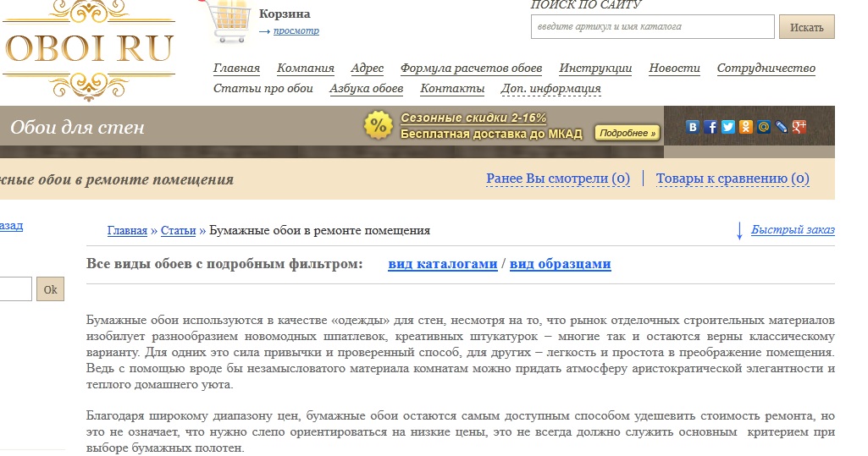Expand the Доп. информация menu

pos(550,89)
